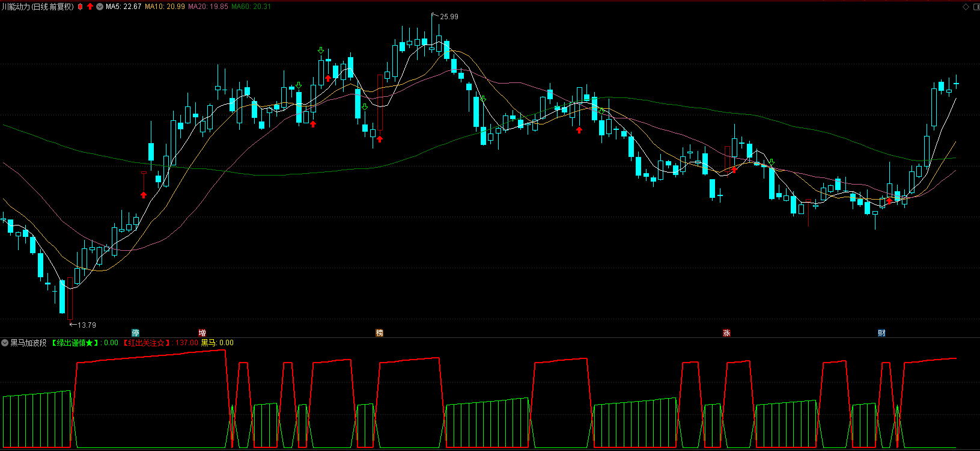Click the yellow 黑马: 0.00 label
This screenshot has height=451, width=980.
pos(217,343)
